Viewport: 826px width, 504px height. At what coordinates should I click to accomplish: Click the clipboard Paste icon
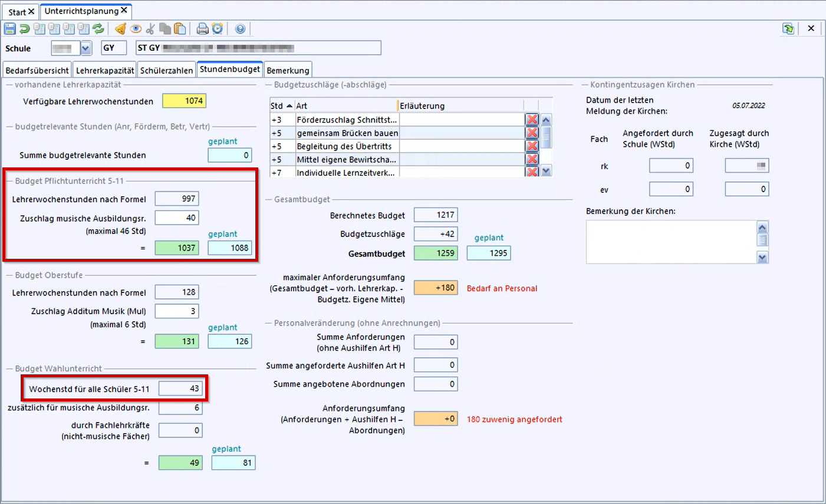[180, 29]
